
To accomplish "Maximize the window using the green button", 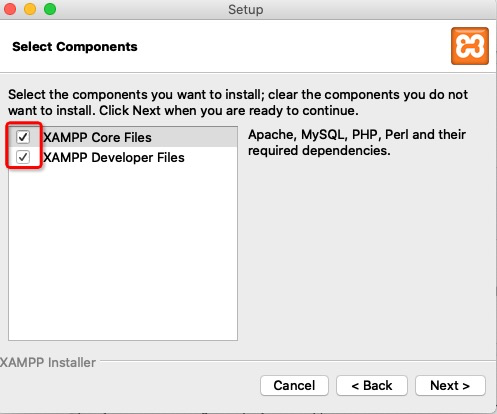I will coord(50,9).
